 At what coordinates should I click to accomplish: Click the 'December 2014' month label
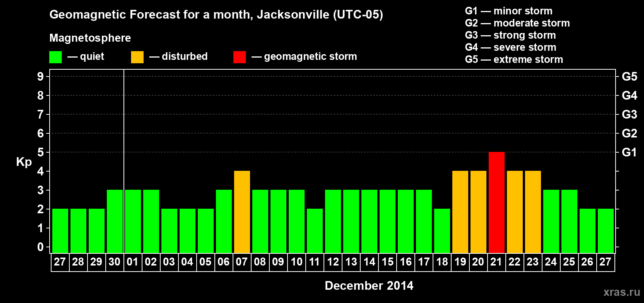[369, 286]
